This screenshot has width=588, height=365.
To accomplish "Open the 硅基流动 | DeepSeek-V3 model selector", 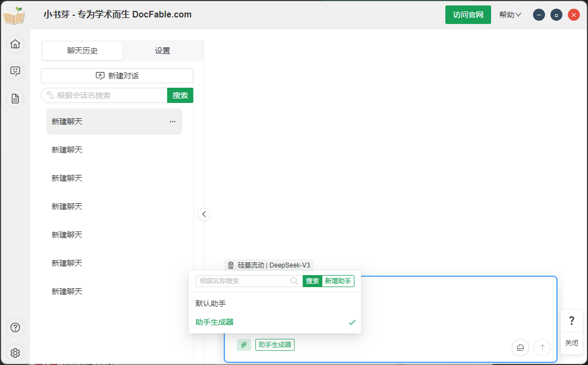I will pos(269,265).
